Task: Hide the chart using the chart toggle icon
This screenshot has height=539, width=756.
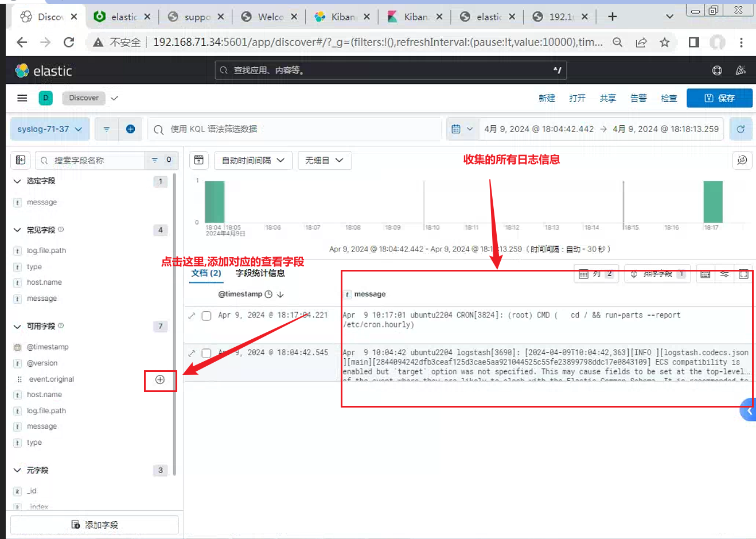Action: 199,160
